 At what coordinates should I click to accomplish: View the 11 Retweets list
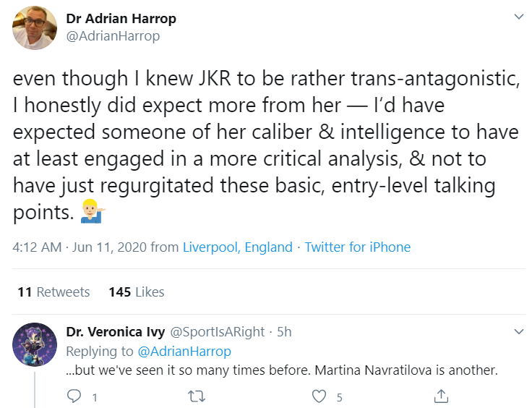pyautogui.click(x=53, y=292)
